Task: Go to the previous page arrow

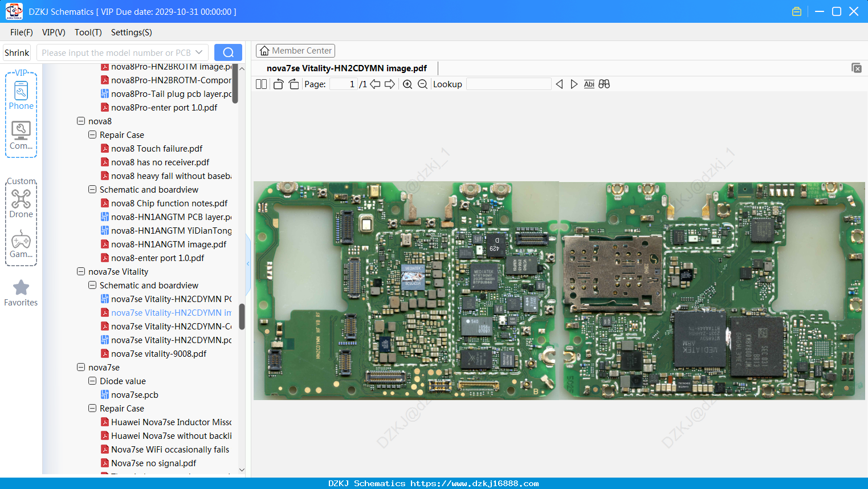Action: click(375, 84)
